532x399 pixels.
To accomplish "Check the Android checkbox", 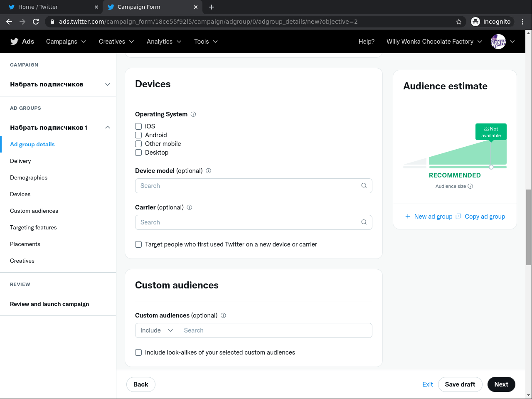I will tap(138, 135).
